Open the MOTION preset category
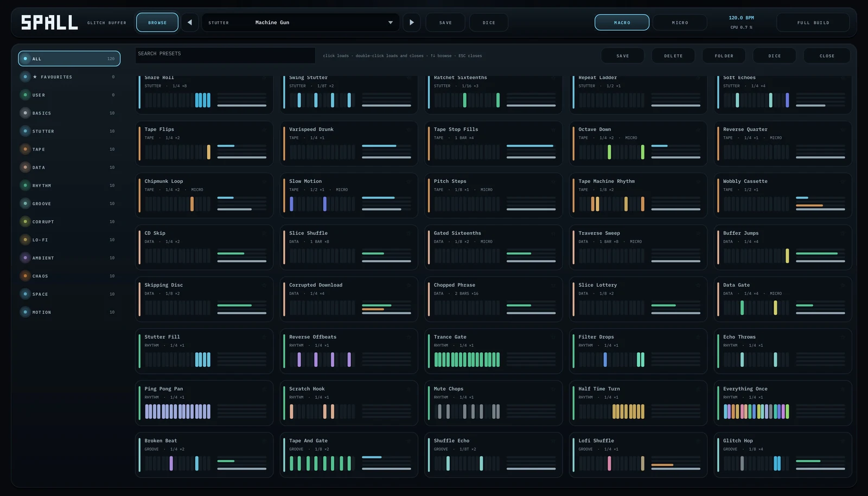The height and width of the screenshot is (496, 868). tap(69, 312)
